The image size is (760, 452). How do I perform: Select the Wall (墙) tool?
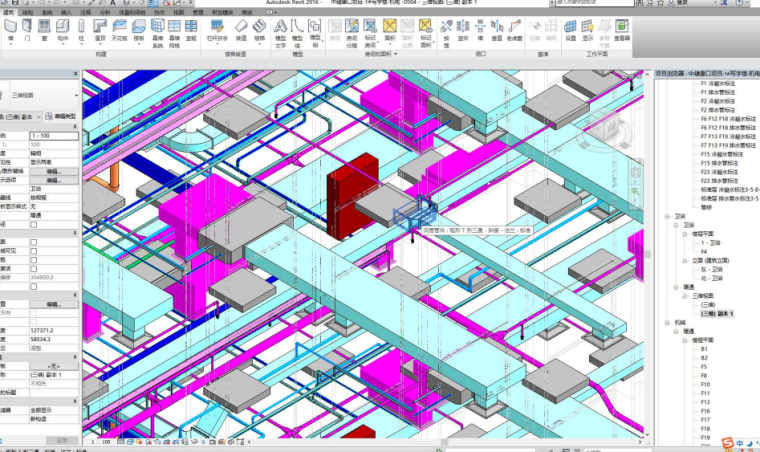pos(10,30)
